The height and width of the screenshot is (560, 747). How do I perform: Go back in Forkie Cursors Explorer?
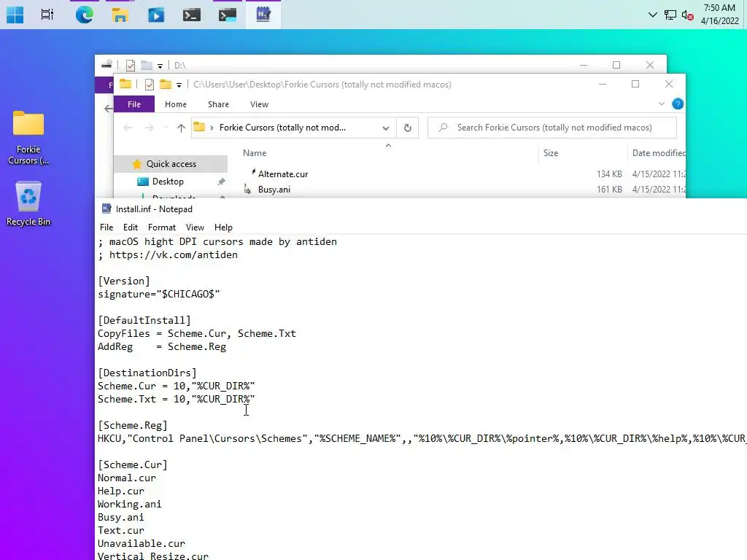pos(128,128)
